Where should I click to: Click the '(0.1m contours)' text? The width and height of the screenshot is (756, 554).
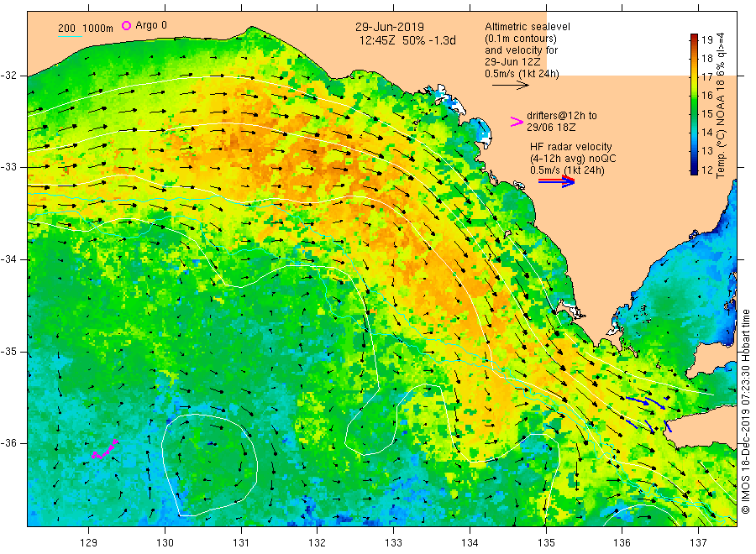pos(520,39)
